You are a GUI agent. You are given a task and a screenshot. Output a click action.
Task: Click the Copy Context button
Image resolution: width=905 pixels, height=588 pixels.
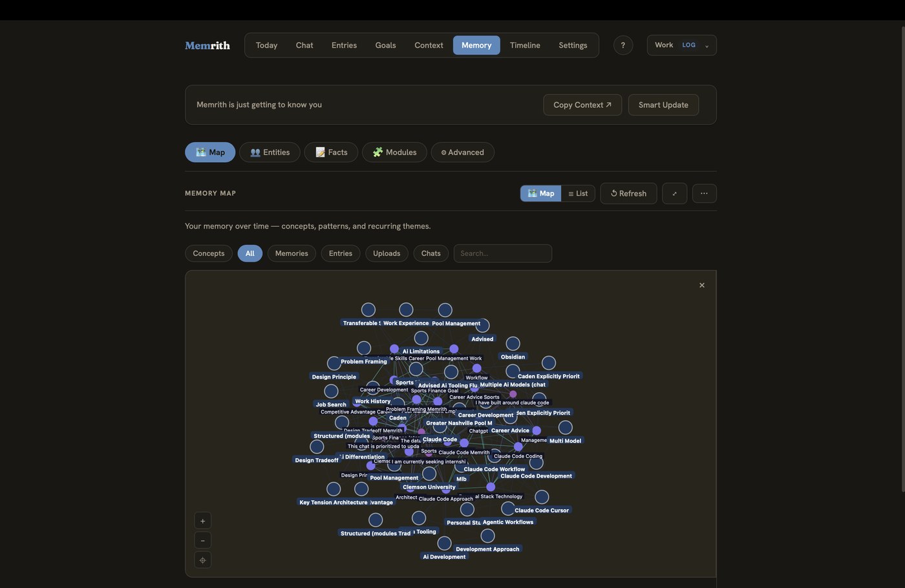point(582,105)
